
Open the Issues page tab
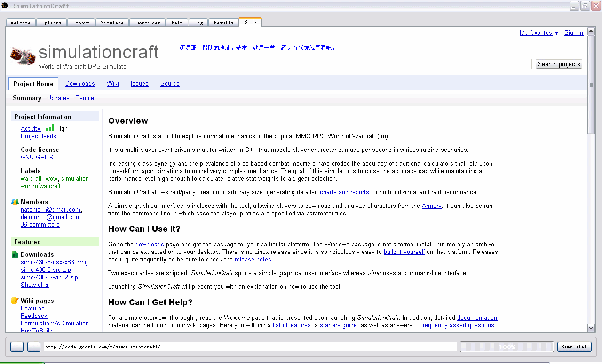click(140, 83)
